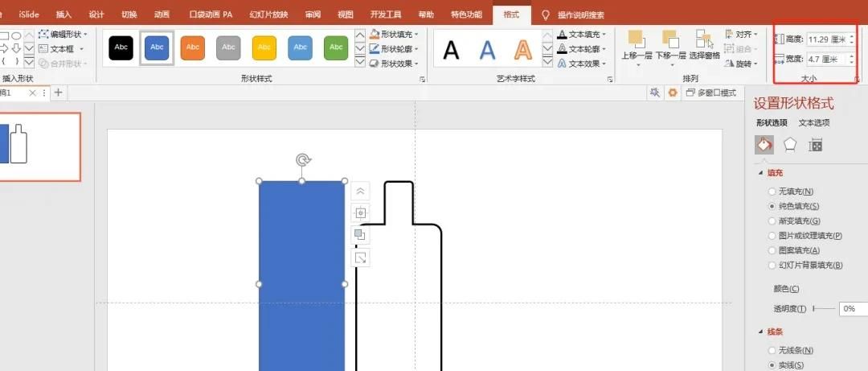Click the 透明度 transparency slider
The image size is (868, 371).
[824, 308]
